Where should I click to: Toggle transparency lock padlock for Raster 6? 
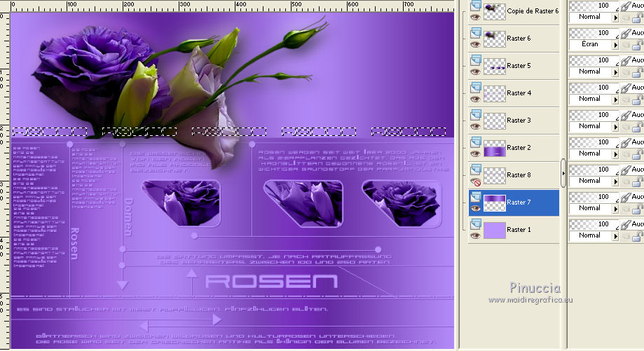pyautogui.click(x=638, y=45)
